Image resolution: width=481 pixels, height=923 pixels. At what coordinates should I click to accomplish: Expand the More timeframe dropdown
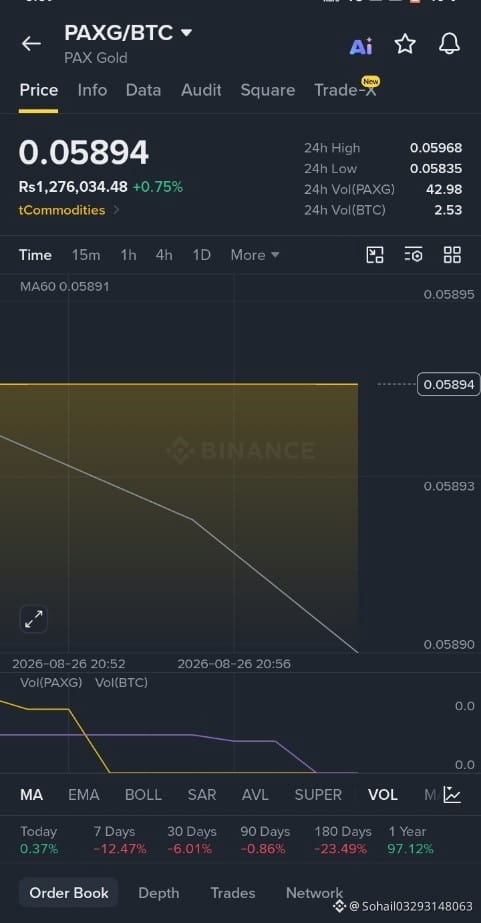(x=255, y=255)
